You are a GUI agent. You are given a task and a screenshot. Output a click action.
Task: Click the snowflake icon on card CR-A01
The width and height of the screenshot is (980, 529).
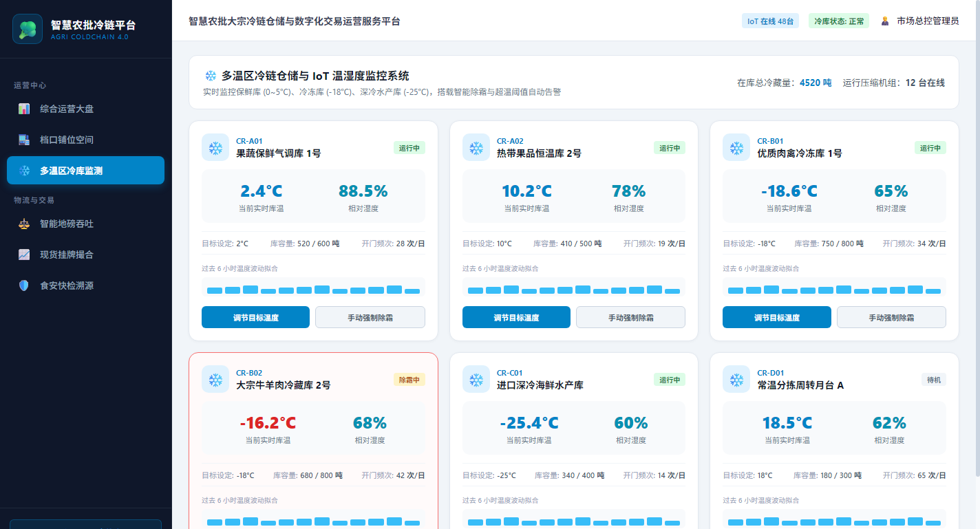[x=215, y=147]
